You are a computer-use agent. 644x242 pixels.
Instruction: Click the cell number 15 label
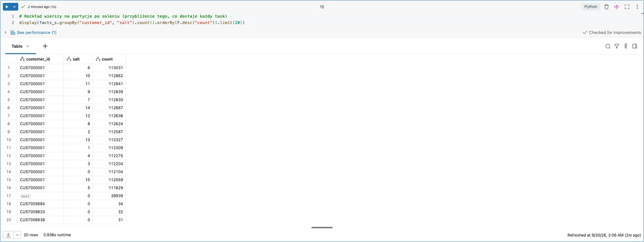click(322, 7)
